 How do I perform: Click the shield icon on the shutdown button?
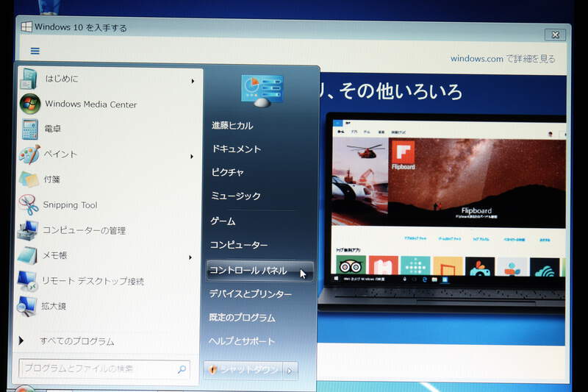coord(212,369)
